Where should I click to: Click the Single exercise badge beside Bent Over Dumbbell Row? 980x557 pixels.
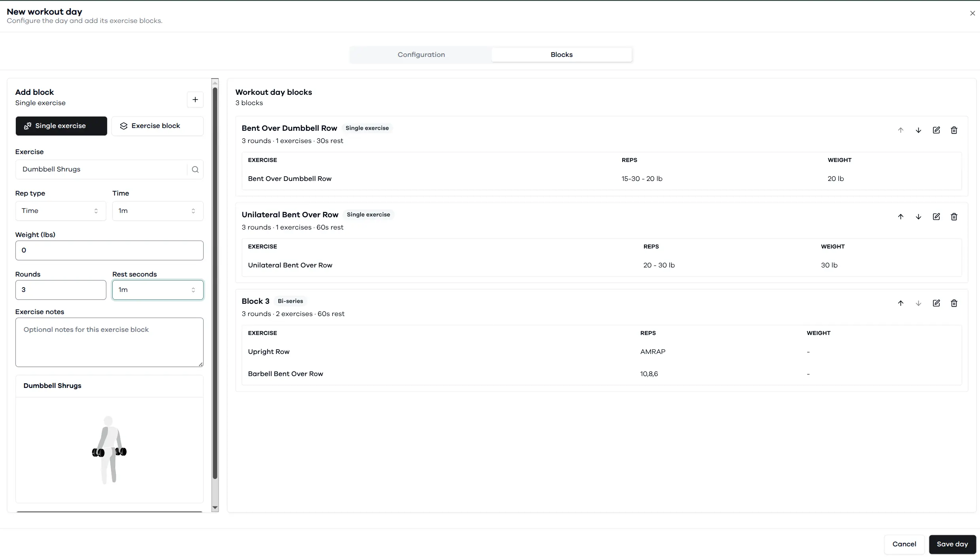[x=367, y=128]
